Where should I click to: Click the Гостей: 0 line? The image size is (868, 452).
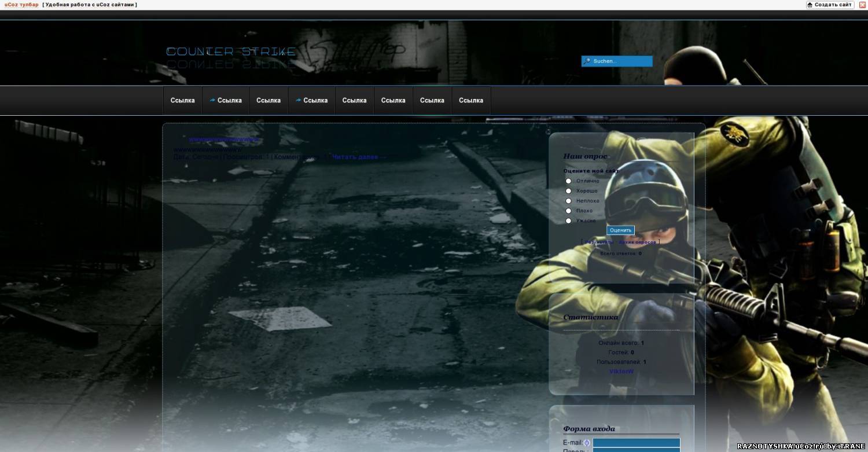[x=621, y=352]
